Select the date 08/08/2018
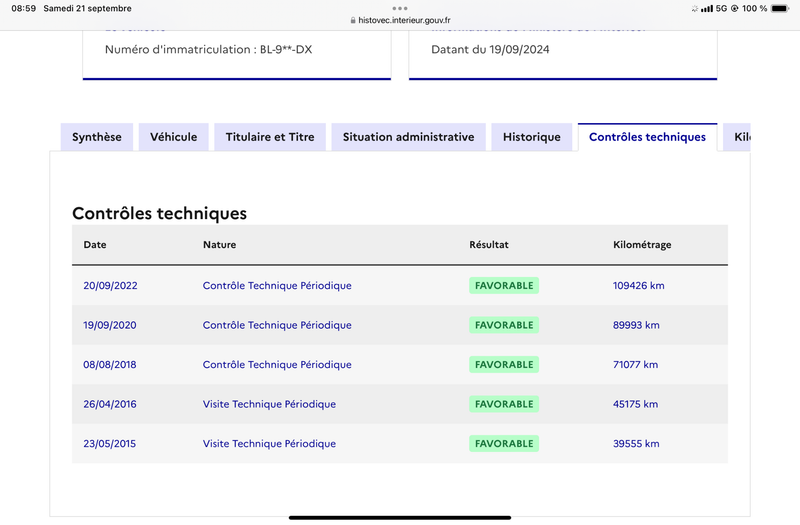 coord(110,364)
